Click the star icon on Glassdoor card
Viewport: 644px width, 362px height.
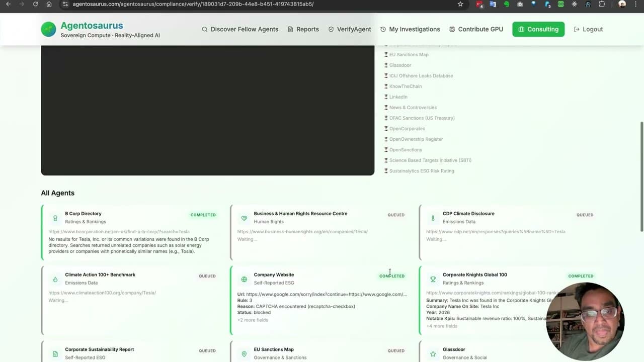(x=433, y=354)
